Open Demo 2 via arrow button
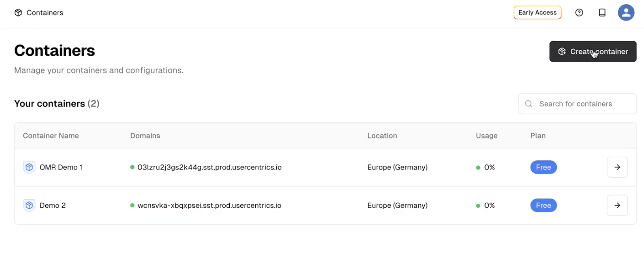Image resolution: width=644 pixels, height=267 pixels. (x=617, y=205)
